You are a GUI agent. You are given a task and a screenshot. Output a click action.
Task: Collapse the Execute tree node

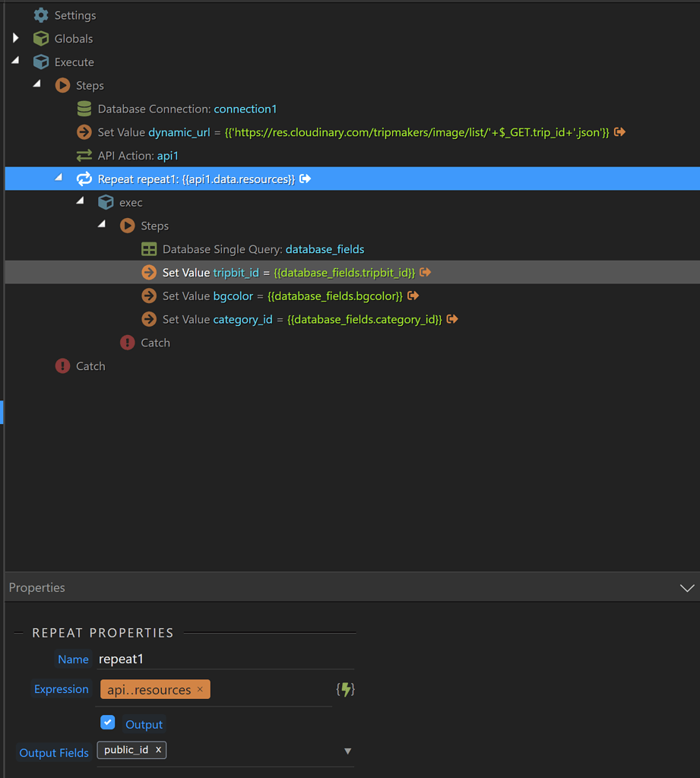coord(15,62)
